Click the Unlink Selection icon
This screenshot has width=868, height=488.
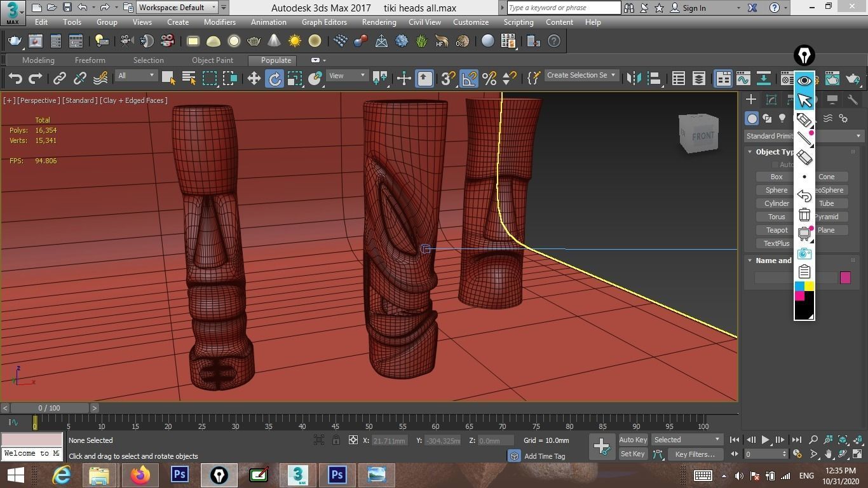80,78
